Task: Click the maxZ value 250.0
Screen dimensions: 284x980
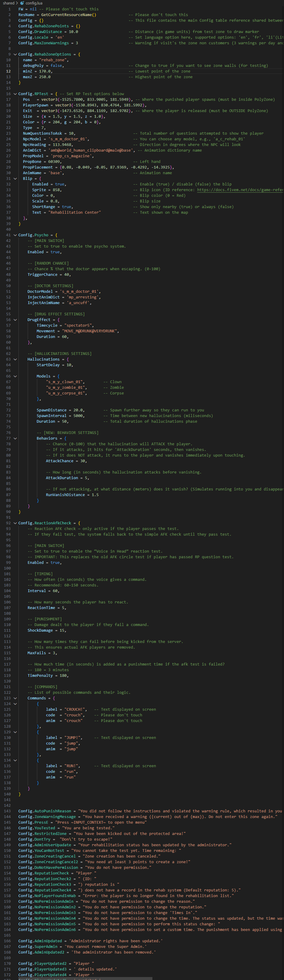Action: pos(45,77)
